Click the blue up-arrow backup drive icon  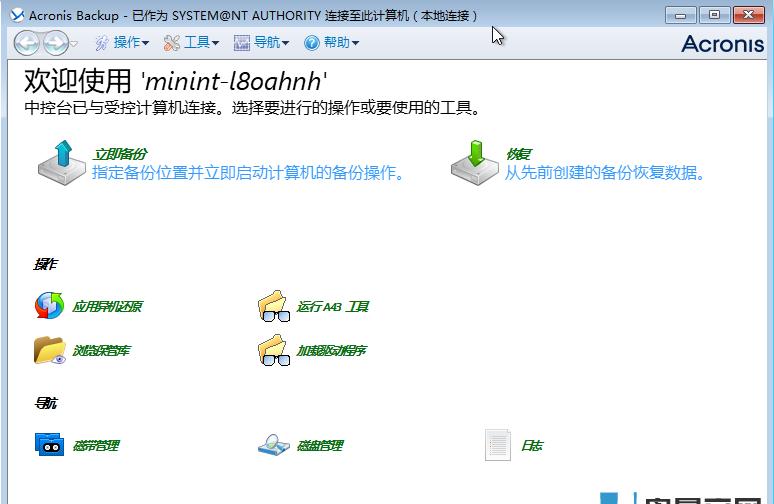pos(62,163)
